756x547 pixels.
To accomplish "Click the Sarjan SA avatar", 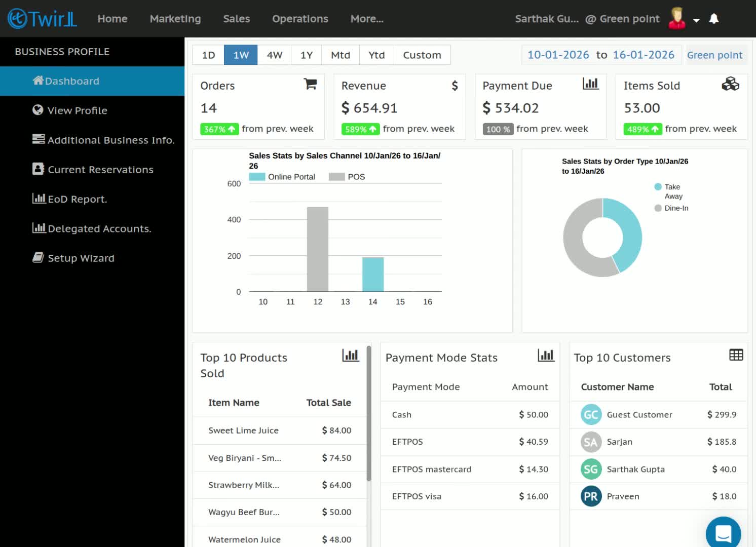I will pos(591,442).
